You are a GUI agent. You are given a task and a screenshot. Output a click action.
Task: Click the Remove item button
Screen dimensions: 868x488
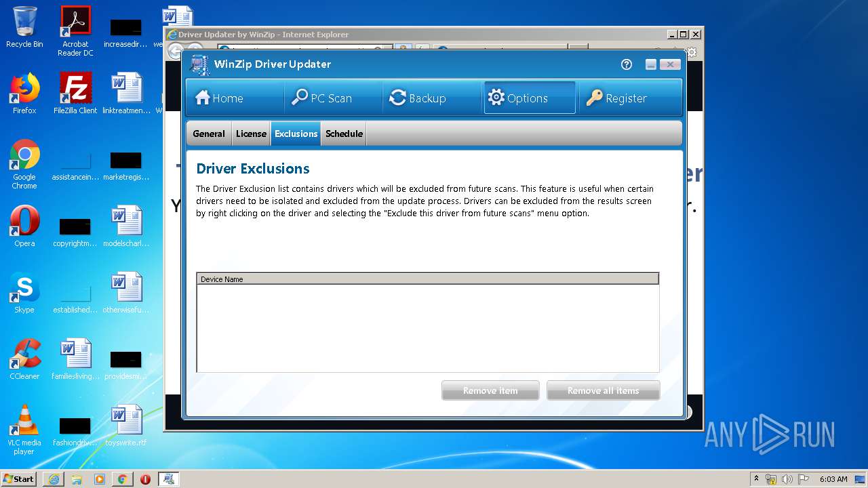[x=490, y=390]
